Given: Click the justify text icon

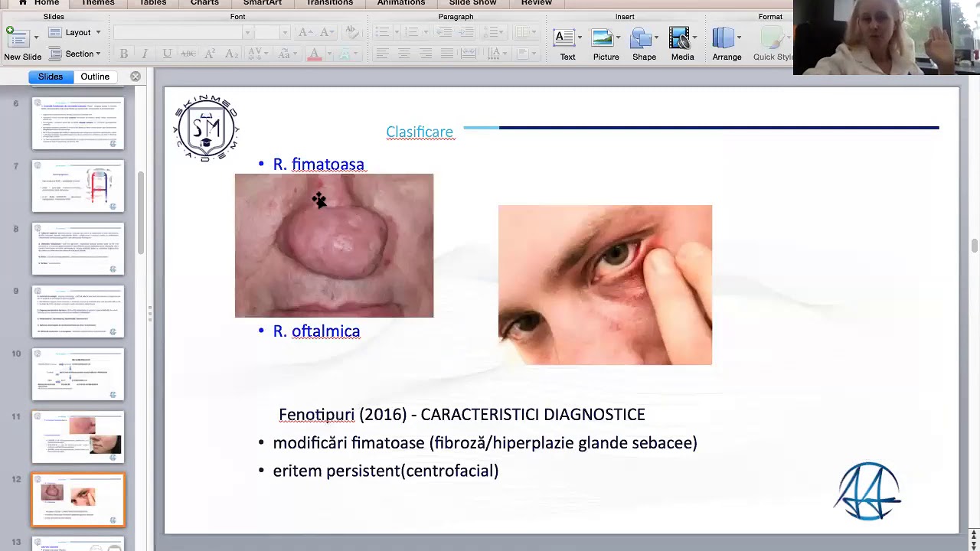Looking at the screenshot, I should (x=447, y=54).
